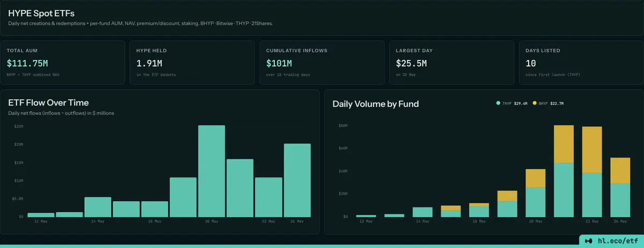
Task: Click the $80M axis label in Daily Volume chart
Action: pyautogui.click(x=343, y=126)
